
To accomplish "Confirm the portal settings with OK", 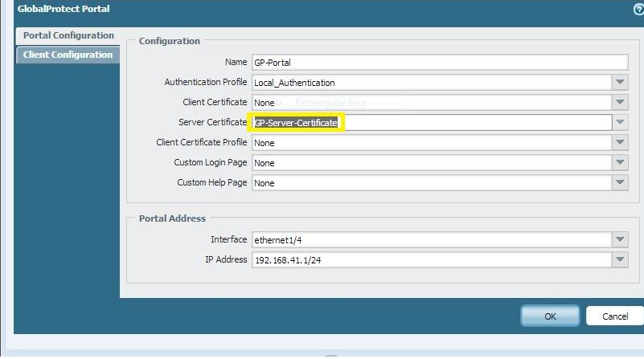I will [x=550, y=316].
